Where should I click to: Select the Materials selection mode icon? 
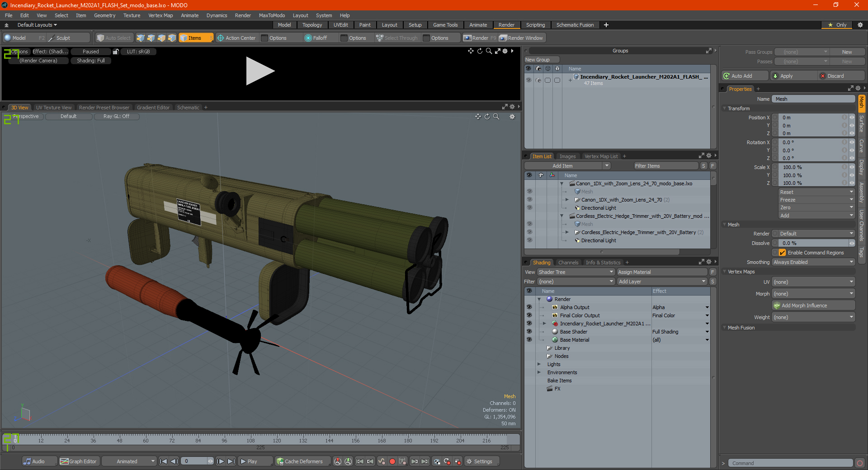pyautogui.click(x=172, y=38)
